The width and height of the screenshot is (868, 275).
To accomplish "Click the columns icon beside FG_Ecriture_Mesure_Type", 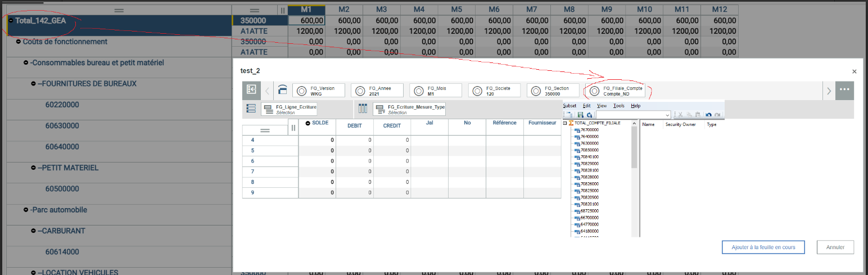I will pyautogui.click(x=363, y=109).
